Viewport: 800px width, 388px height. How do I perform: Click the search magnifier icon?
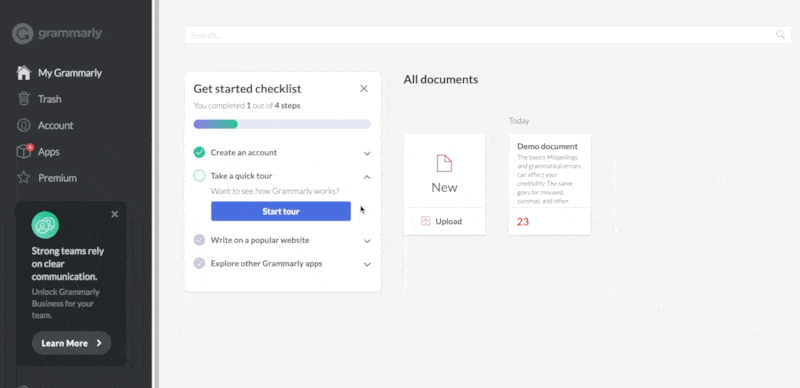pyautogui.click(x=780, y=35)
